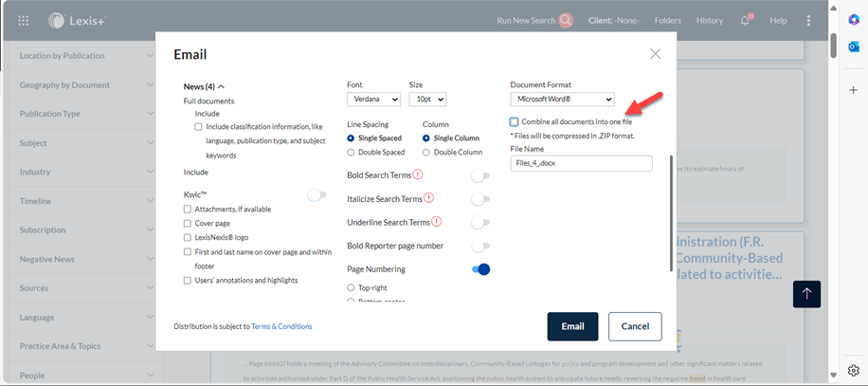Select Single Column option
This screenshot has height=386, width=868.
pyautogui.click(x=426, y=138)
